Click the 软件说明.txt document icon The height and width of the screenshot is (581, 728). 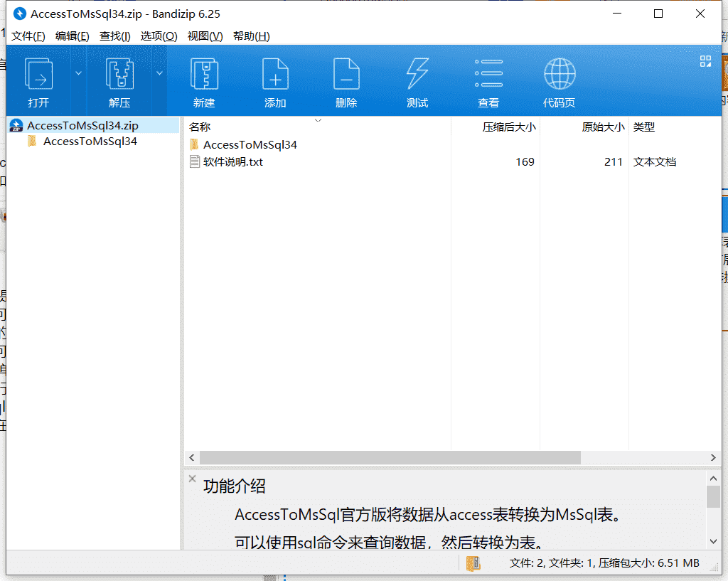(195, 161)
